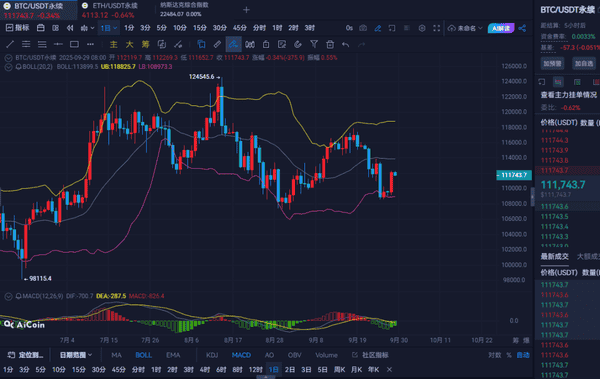
Task: Click the K-line replay rewind icon
Action: pyautogui.click(x=70, y=28)
